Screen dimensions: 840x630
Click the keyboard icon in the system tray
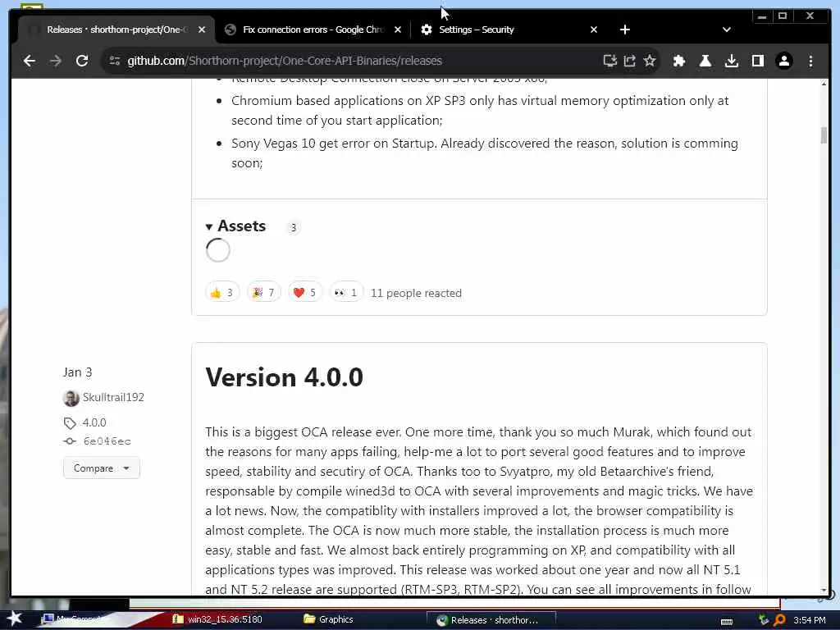(727, 622)
